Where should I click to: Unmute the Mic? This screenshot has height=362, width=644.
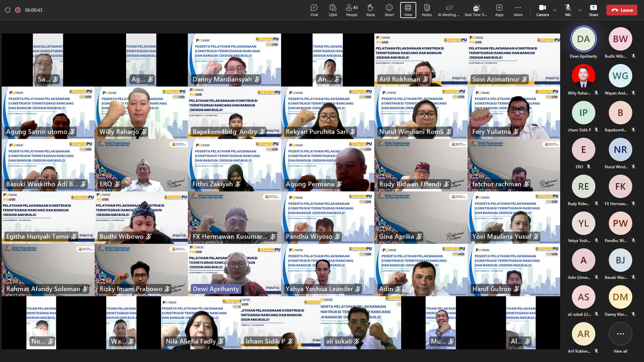[x=568, y=10]
